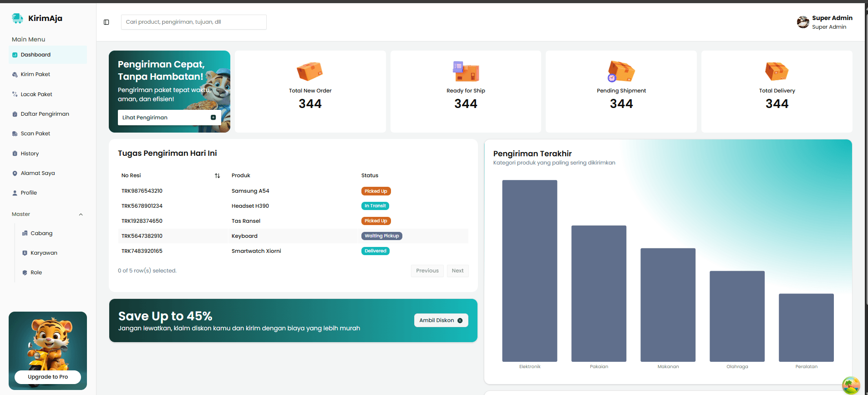
Task: Click Upgrade to Pro button
Action: point(48,377)
